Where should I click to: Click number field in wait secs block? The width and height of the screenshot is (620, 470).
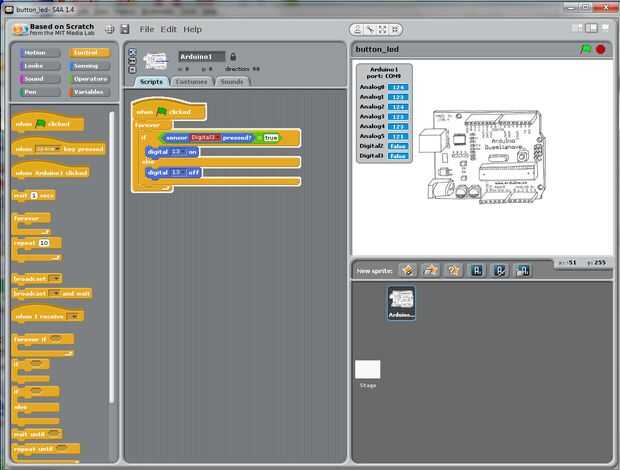pyautogui.click(x=34, y=195)
